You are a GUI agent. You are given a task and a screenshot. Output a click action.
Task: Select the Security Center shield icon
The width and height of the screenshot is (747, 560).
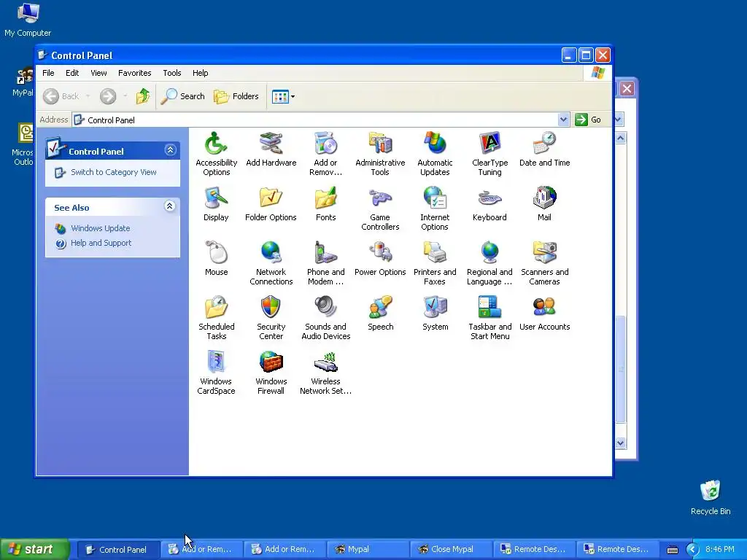click(271, 307)
